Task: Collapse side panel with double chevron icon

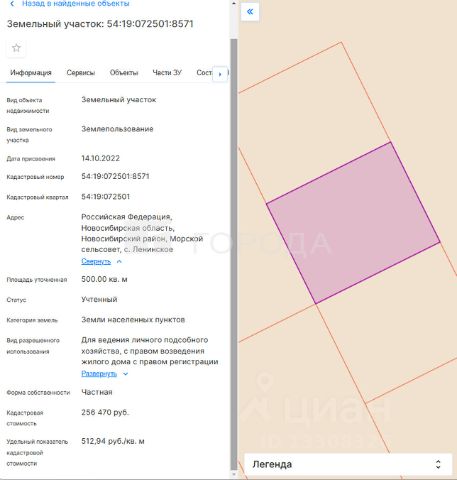Action: [x=250, y=12]
